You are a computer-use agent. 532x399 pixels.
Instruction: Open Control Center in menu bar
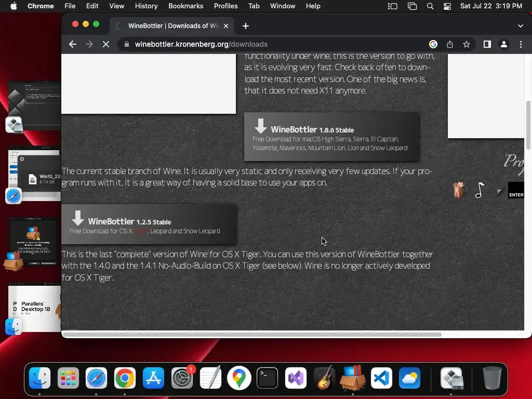[447, 6]
